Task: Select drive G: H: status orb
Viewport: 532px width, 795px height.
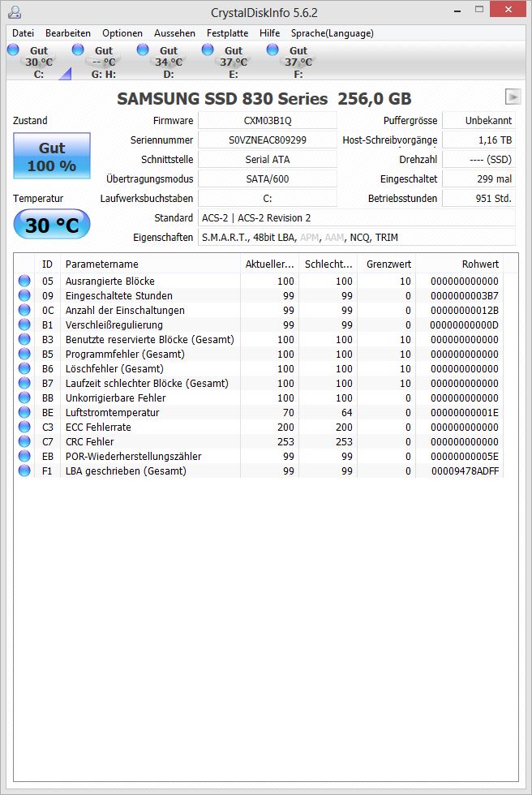Action: 78,49
